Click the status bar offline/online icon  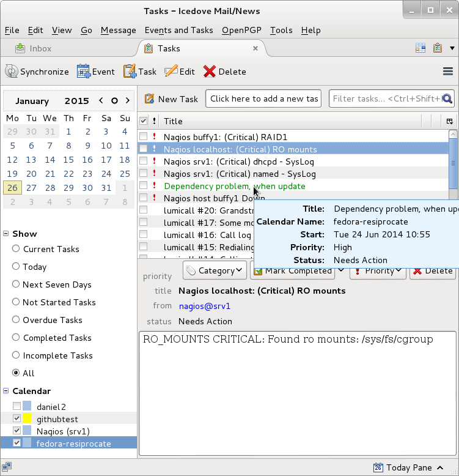6,466
